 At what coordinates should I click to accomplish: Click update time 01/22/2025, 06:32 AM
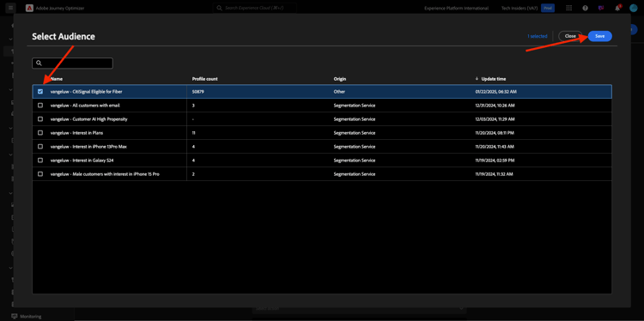point(495,92)
